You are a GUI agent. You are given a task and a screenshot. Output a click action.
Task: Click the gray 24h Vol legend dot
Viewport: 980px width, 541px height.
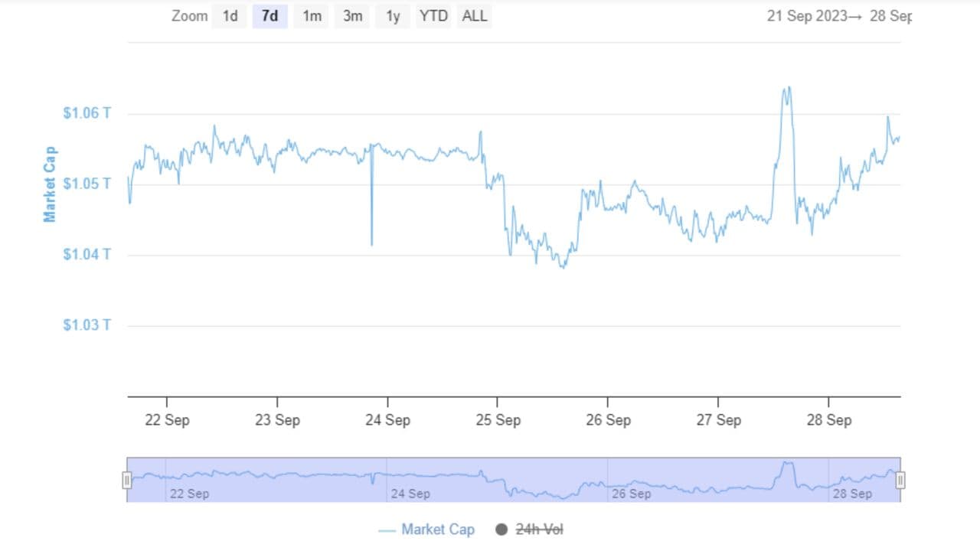pos(502,530)
